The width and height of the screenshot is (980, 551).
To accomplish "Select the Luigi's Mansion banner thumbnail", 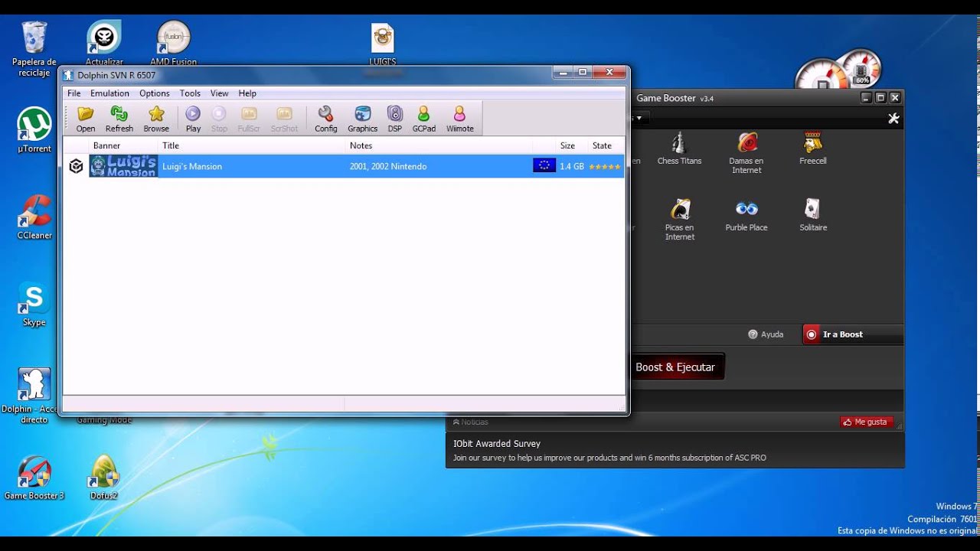I will click(x=123, y=166).
